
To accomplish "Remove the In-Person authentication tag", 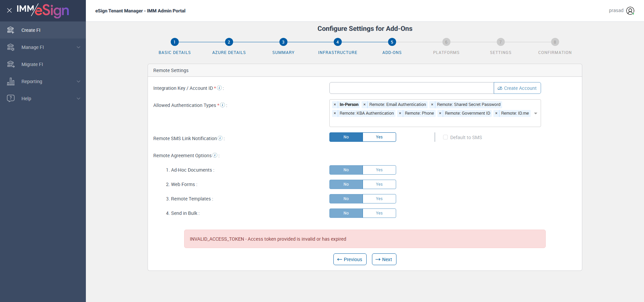I will 335,105.
